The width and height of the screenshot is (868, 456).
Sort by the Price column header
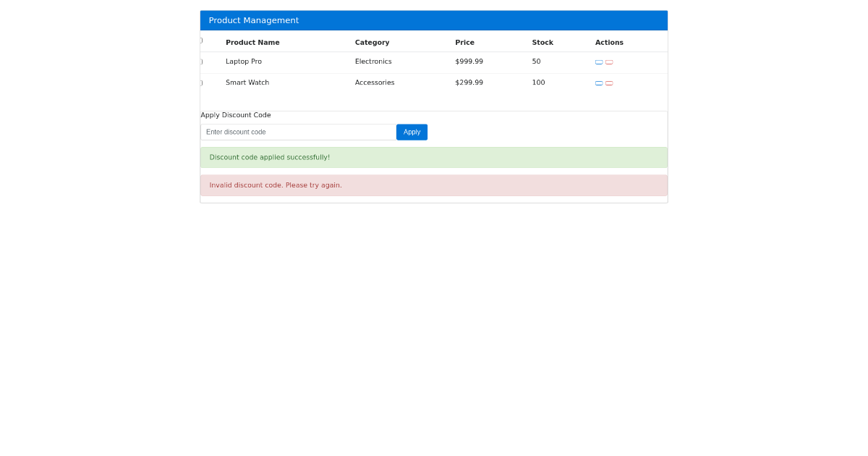(x=464, y=42)
